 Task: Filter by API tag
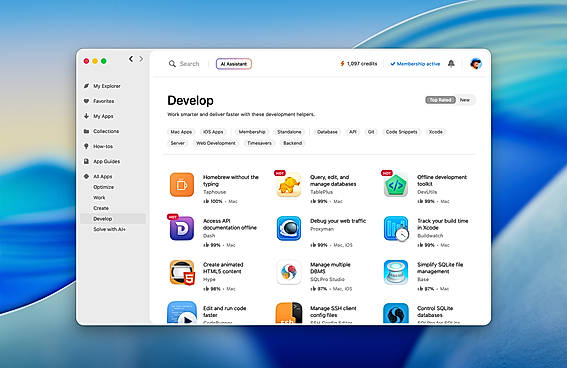click(x=353, y=132)
